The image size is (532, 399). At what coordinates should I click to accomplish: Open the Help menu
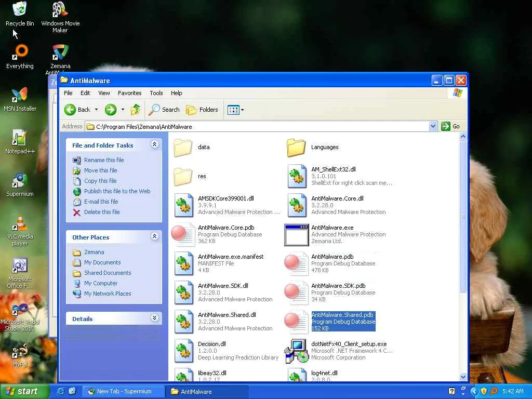click(176, 93)
